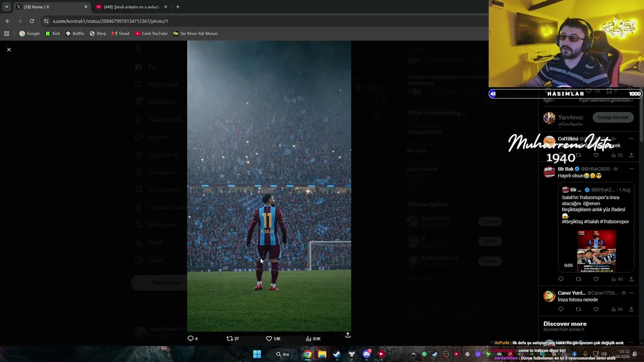644x362 pixels.
Task: Like Caner Yurd's comment
Action: (x=596, y=309)
